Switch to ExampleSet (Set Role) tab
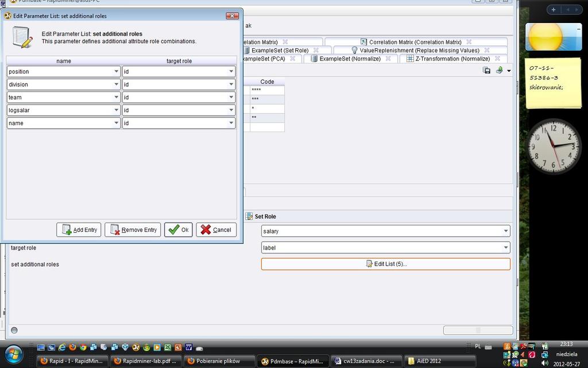Viewport: 588px width, 368px height. pyautogui.click(x=280, y=51)
